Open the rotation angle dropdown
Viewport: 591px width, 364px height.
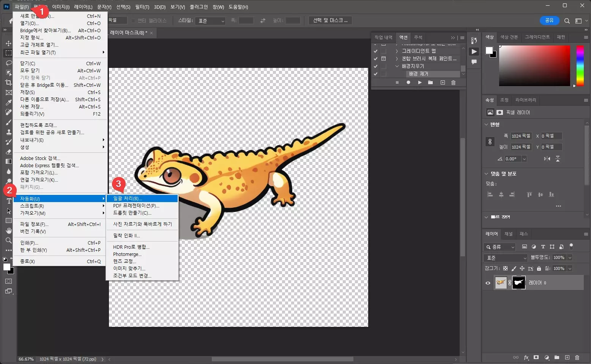524,159
